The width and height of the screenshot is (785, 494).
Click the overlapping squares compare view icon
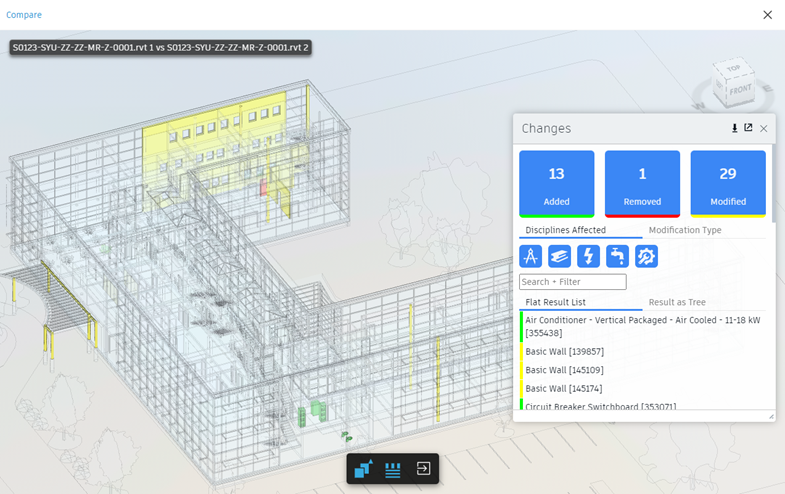[363, 469]
